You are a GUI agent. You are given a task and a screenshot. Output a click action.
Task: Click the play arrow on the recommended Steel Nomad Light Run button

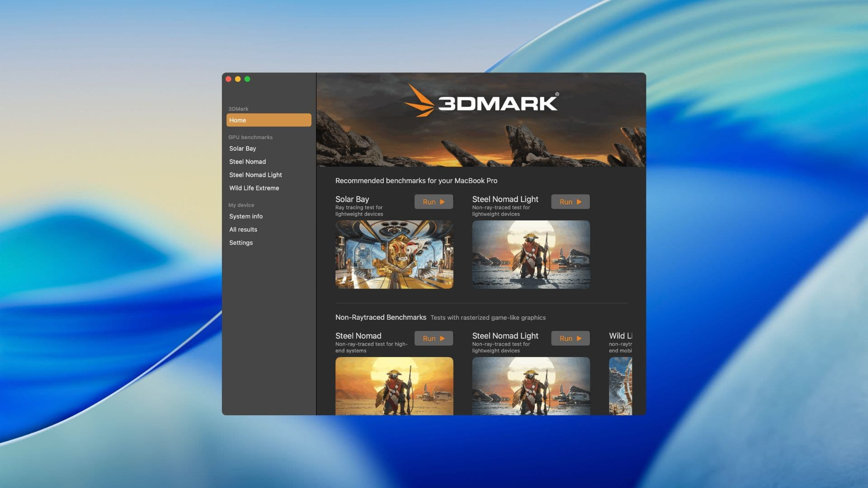pos(579,202)
